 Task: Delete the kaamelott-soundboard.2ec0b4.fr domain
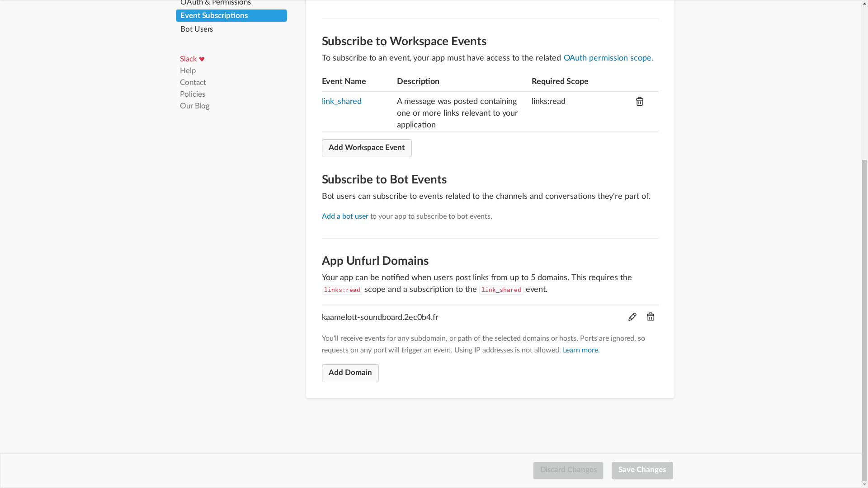(x=650, y=317)
